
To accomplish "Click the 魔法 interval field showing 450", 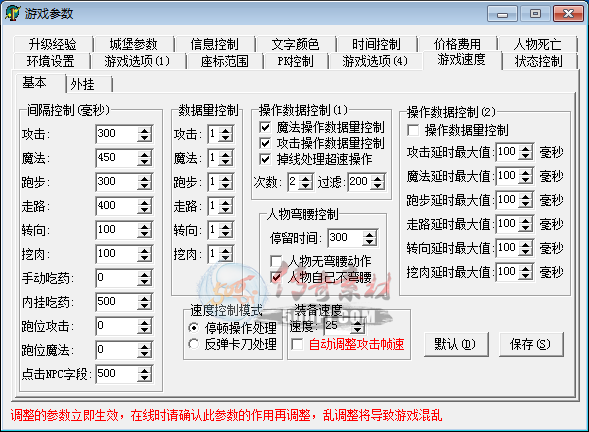I will coord(116,158).
